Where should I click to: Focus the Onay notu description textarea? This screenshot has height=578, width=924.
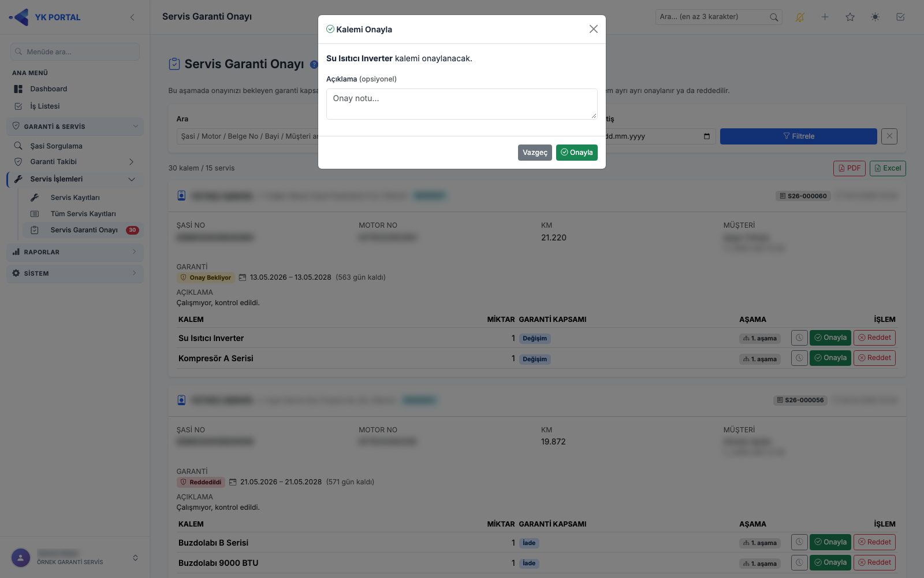(x=461, y=104)
